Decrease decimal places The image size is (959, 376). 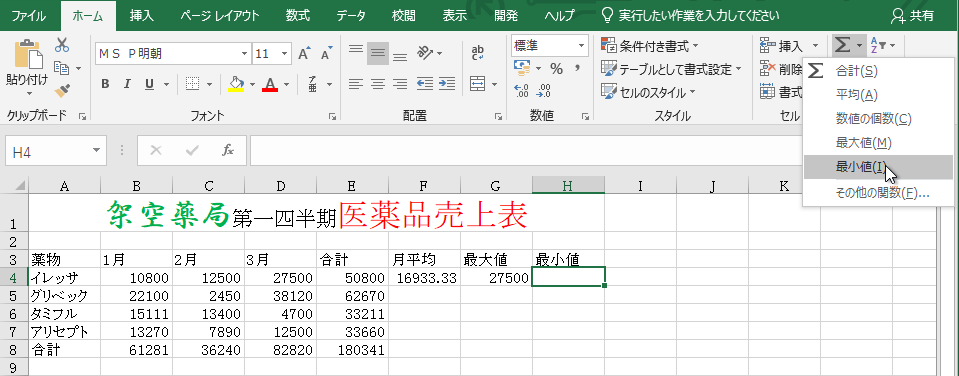pos(543,90)
